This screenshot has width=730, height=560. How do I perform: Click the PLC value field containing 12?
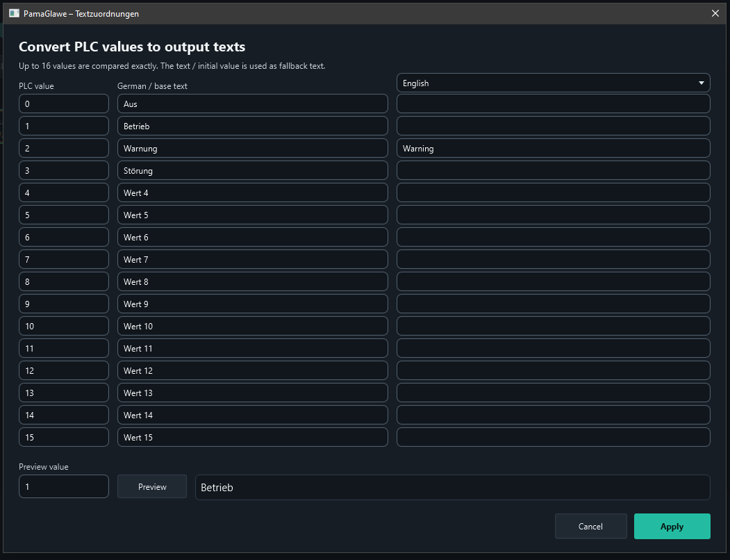[64, 370]
